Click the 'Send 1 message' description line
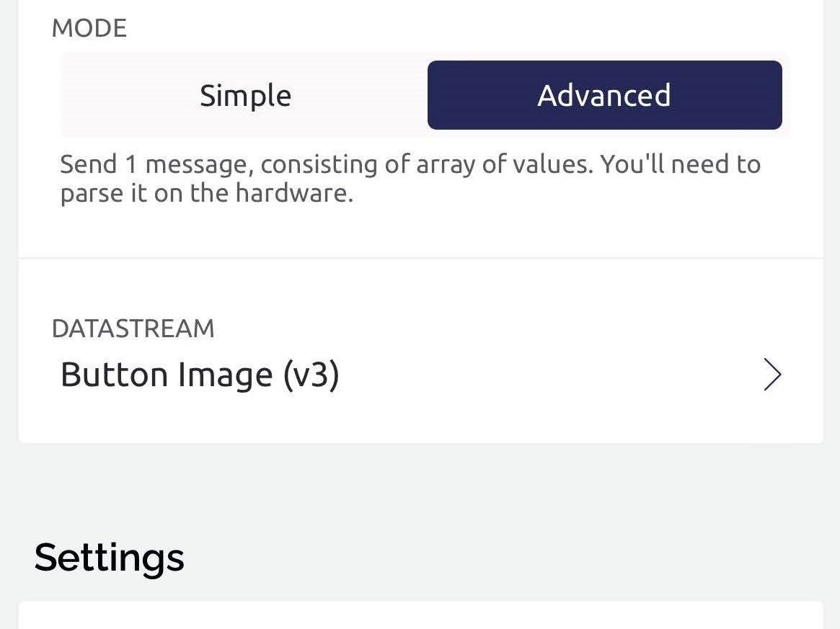 coord(410,164)
